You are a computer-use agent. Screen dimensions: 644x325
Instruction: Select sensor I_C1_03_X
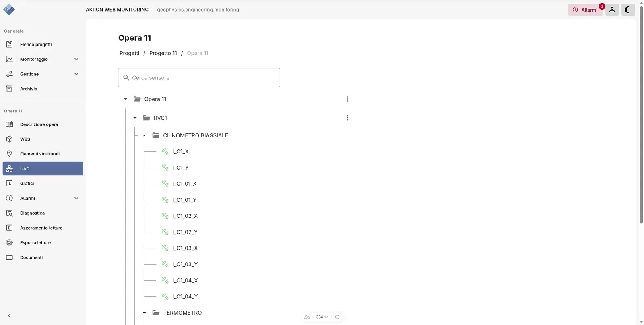coord(185,248)
